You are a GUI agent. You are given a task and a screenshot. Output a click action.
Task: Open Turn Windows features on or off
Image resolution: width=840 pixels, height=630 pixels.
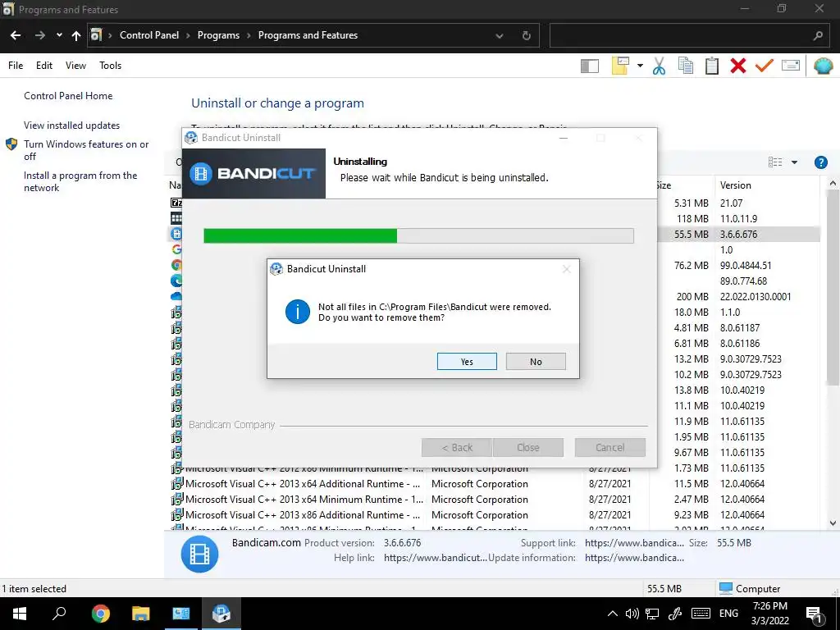coord(86,150)
